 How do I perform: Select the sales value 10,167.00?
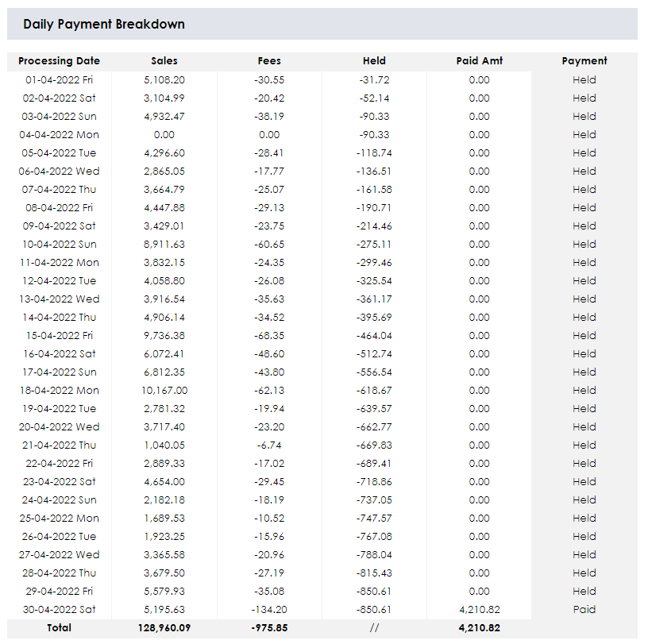(x=164, y=390)
